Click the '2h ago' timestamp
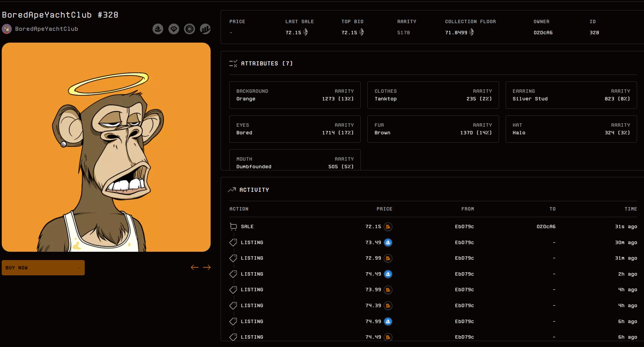This screenshot has width=644, height=347. coord(628,274)
